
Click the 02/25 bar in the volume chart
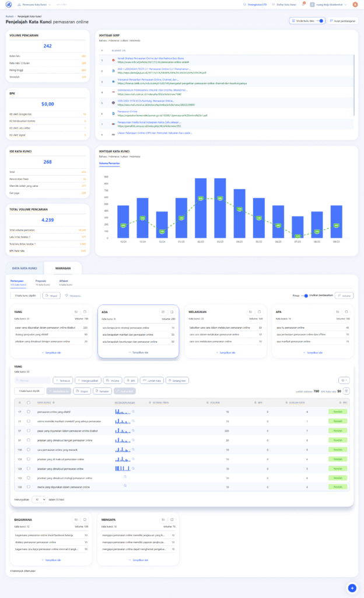[x=200, y=207]
